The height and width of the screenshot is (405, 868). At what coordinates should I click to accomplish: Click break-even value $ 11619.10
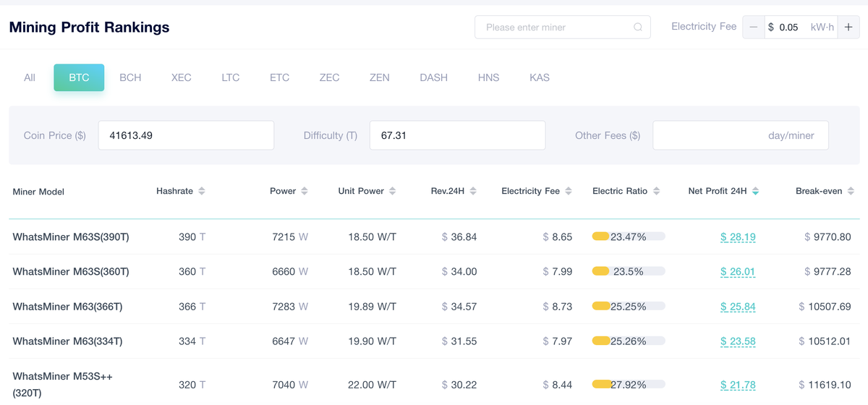825,385
